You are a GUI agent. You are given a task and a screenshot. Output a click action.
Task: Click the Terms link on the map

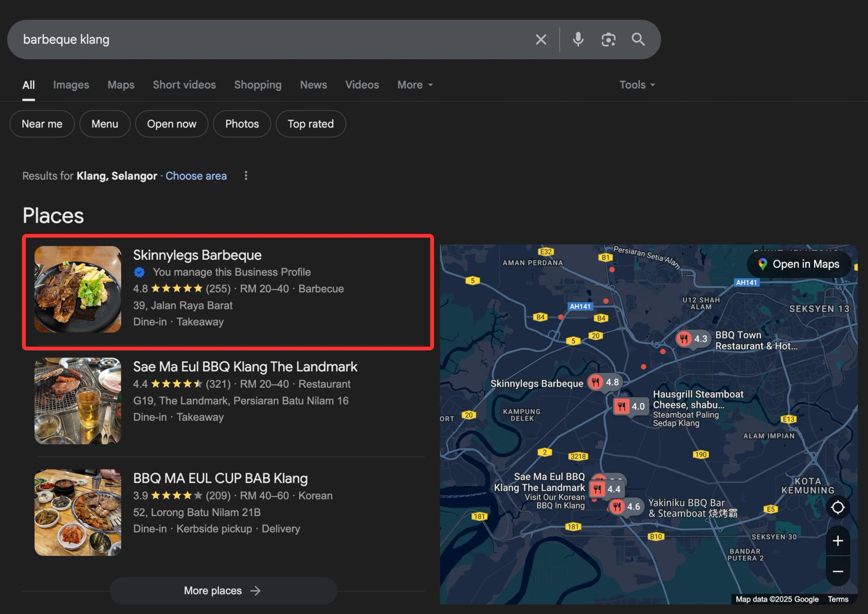838,599
